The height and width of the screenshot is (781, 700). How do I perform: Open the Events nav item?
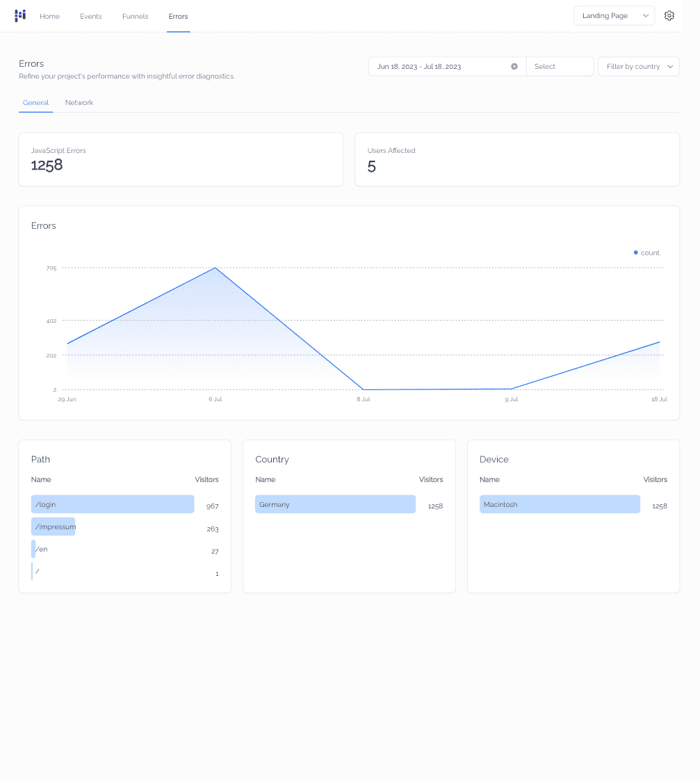click(90, 17)
